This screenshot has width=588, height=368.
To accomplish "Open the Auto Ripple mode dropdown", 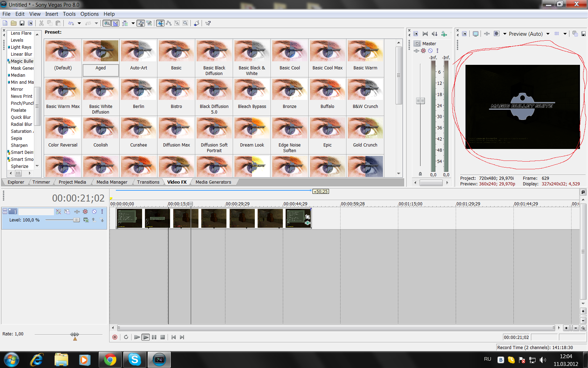I will pyautogui.click(x=133, y=23).
